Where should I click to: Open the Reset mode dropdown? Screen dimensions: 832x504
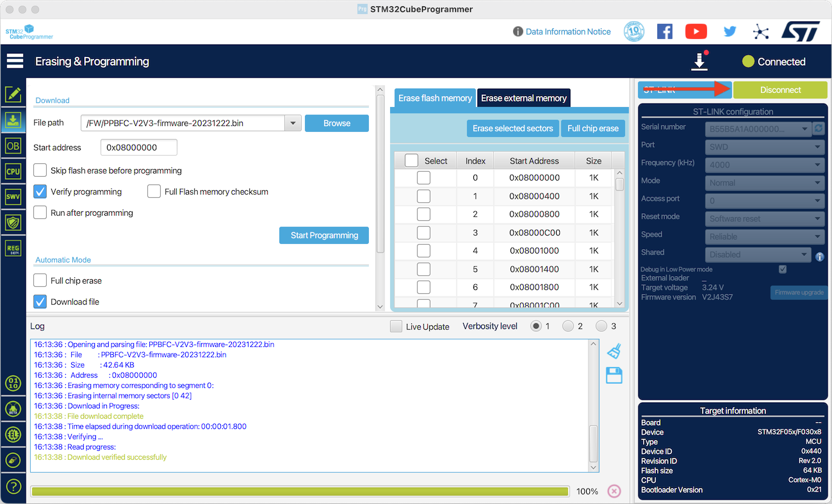tap(765, 218)
